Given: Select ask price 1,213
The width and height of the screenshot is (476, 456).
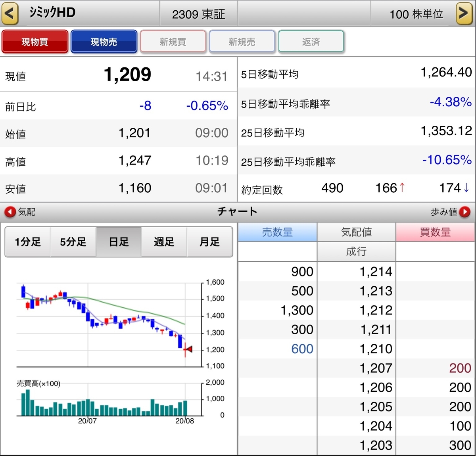Looking at the screenshot, I should (x=376, y=291).
